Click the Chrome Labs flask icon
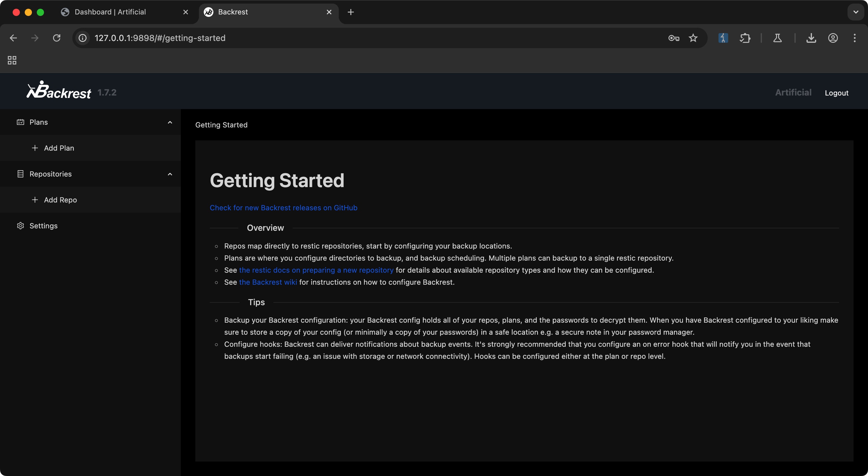 [x=777, y=38]
